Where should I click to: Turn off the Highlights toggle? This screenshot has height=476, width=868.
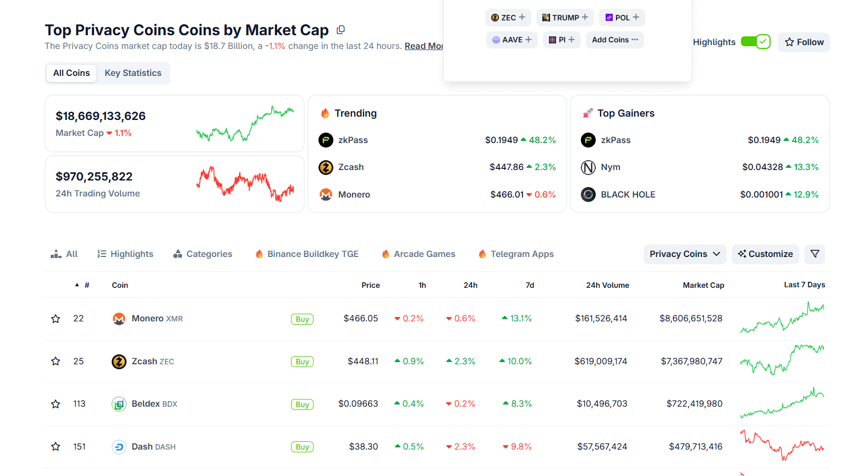click(x=755, y=42)
